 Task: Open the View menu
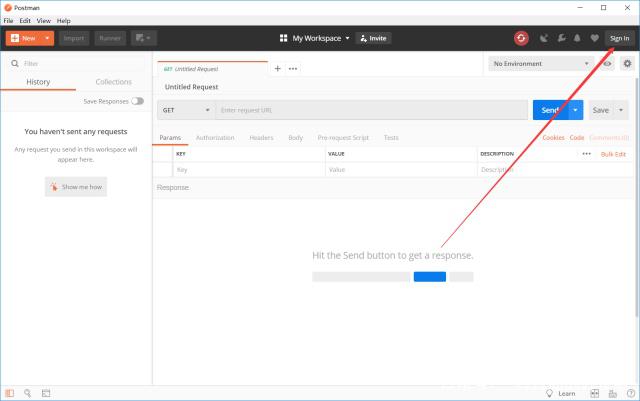click(44, 20)
